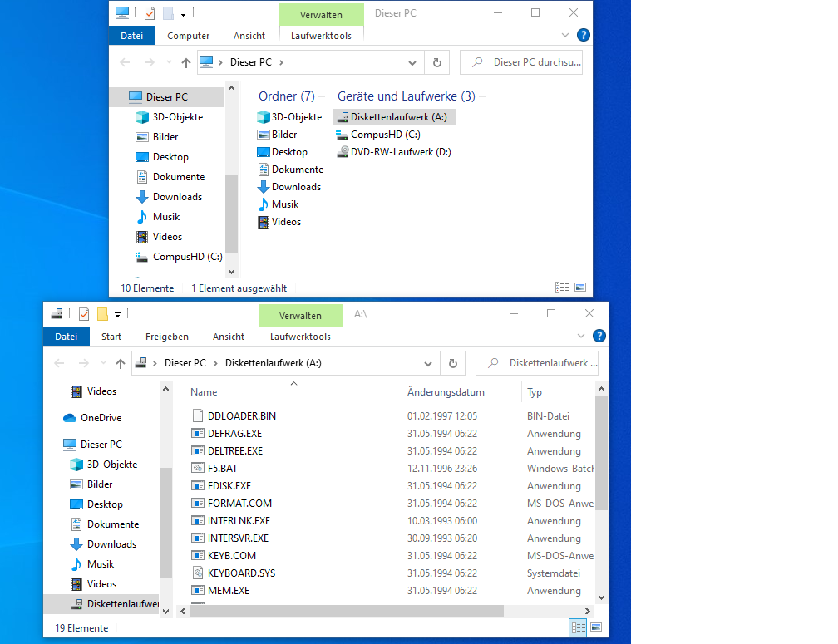Screen dimensions: 838x644
Task: Click Dieser PC breadcrumb in A:\ address bar
Action: (x=185, y=363)
